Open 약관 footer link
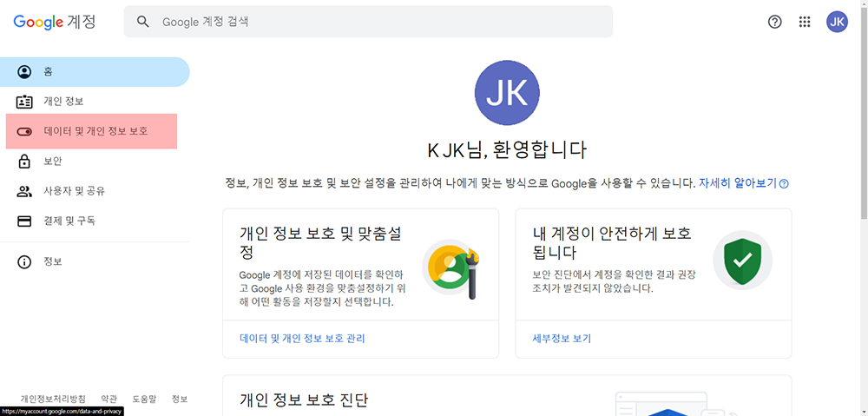Viewport: 868px width, 416px height. pos(109,399)
